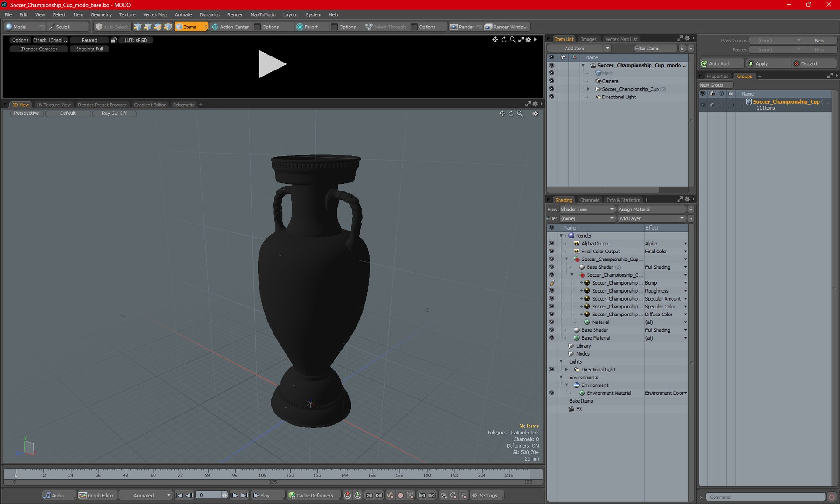Image resolution: width=840 pixels, height=504 pixels.
Task: Toggle Environment Material visibility
Action: (552, 393)
